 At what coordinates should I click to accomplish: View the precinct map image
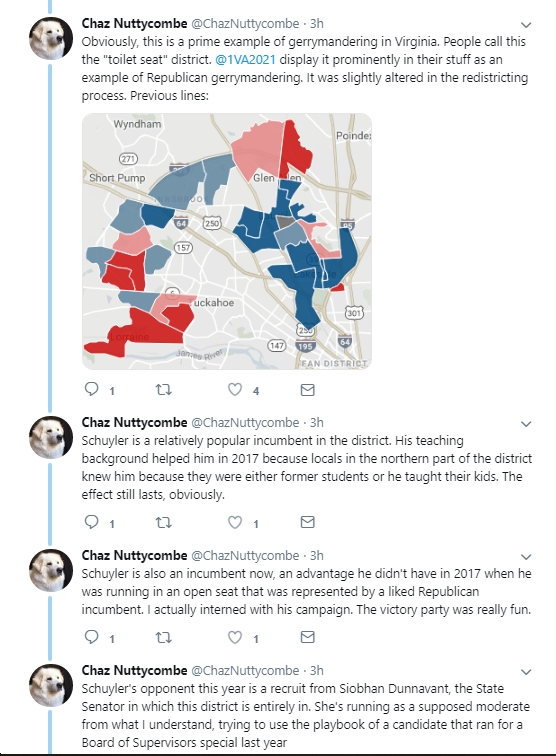click(227, 242)
